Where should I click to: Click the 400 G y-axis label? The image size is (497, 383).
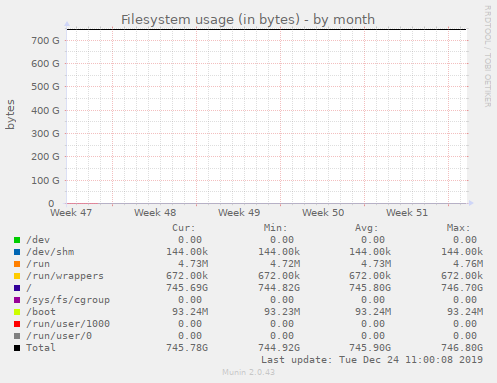click(45, 110)
